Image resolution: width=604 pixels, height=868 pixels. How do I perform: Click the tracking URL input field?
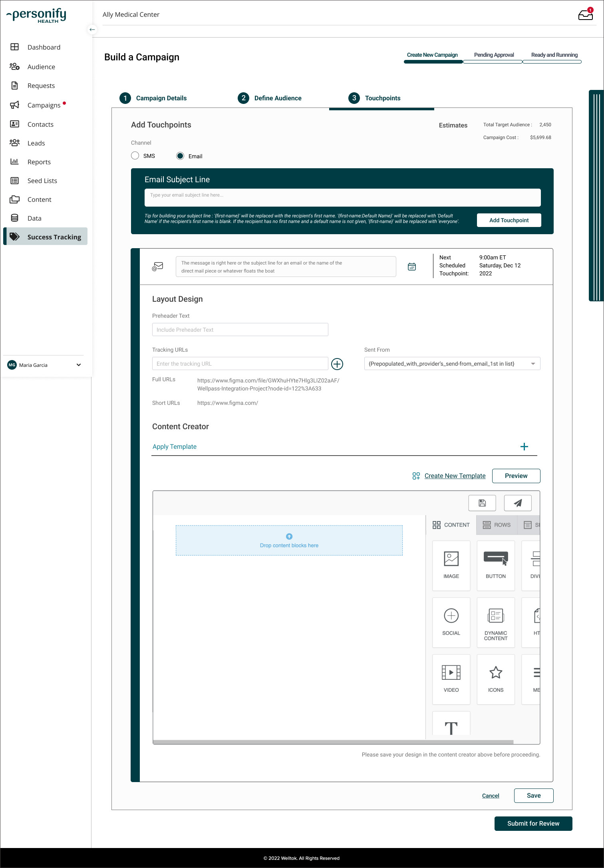pos(240,364)
